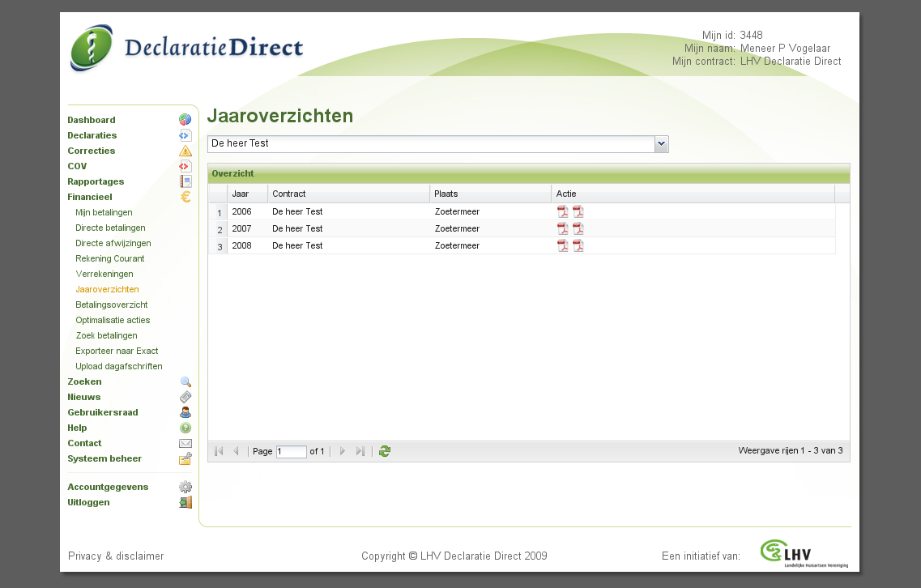Viewport: 921px width, 588px height.
Task: Go to last page in pager
Action: pyautogui.click(x=360, y=451)
